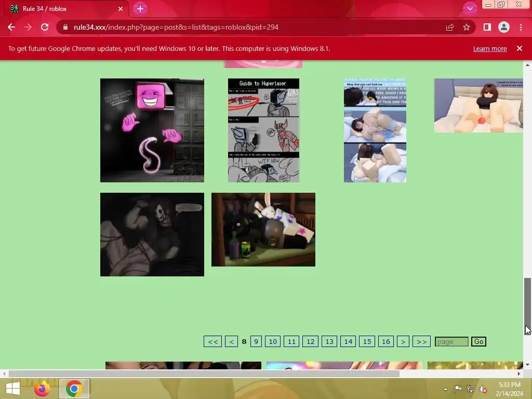
Task: Click the current page number 8
Action: pyautogui.click(x=244, y=342)
